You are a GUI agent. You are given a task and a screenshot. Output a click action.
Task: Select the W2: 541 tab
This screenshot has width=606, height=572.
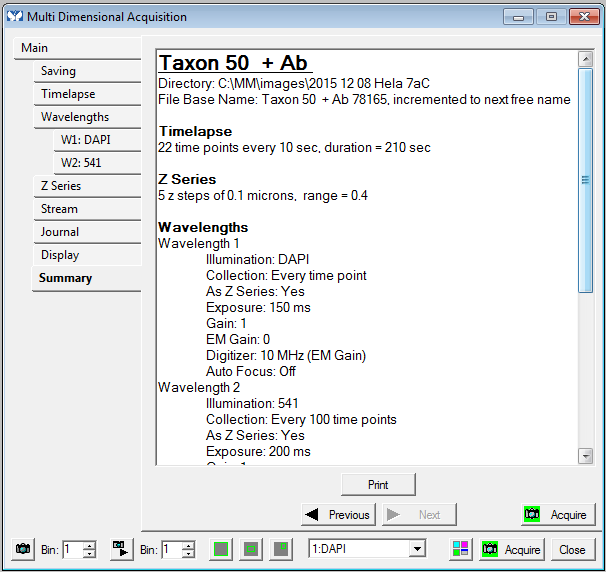97,163
